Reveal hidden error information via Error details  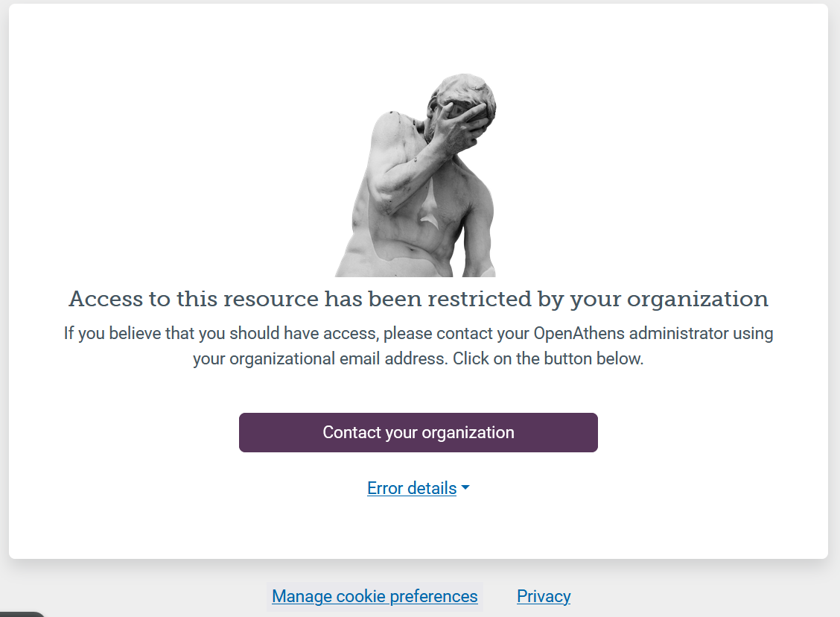pos(418,488)
